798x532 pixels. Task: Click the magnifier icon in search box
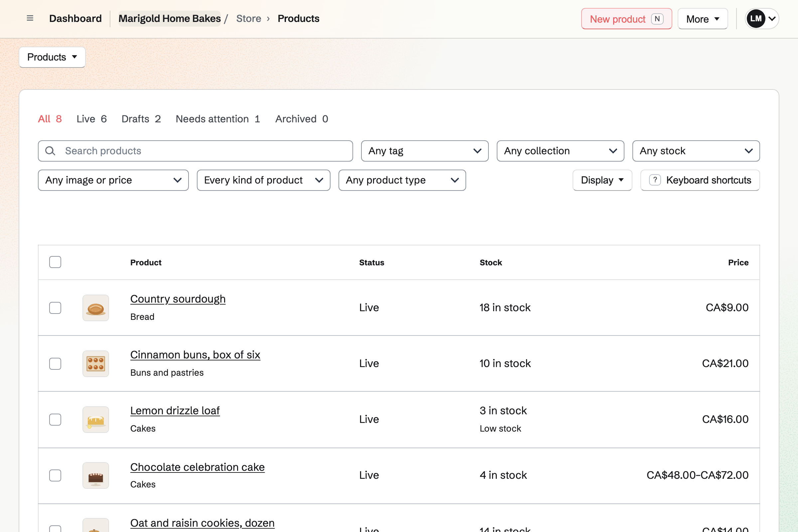[50, 151]
